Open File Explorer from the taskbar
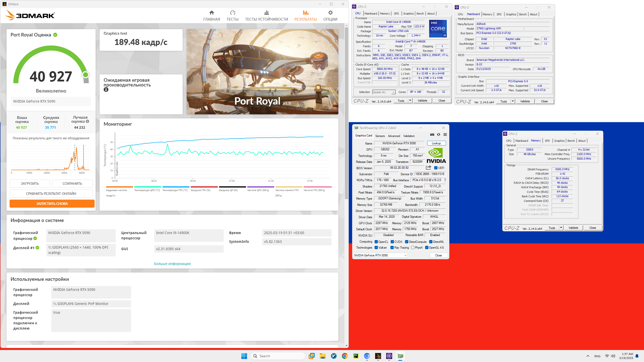 323,356
